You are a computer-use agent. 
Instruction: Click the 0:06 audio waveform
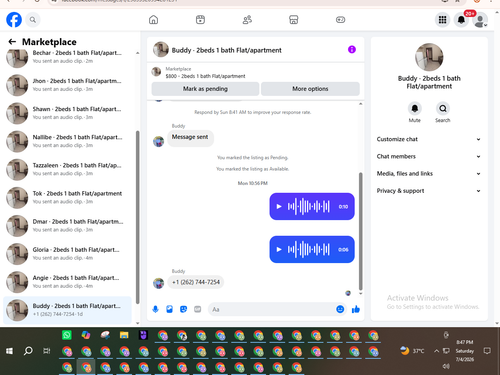[309, 249]
